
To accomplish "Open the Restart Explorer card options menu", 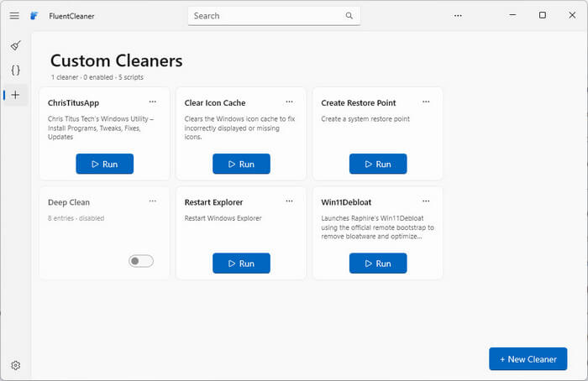I will point(289,201).
